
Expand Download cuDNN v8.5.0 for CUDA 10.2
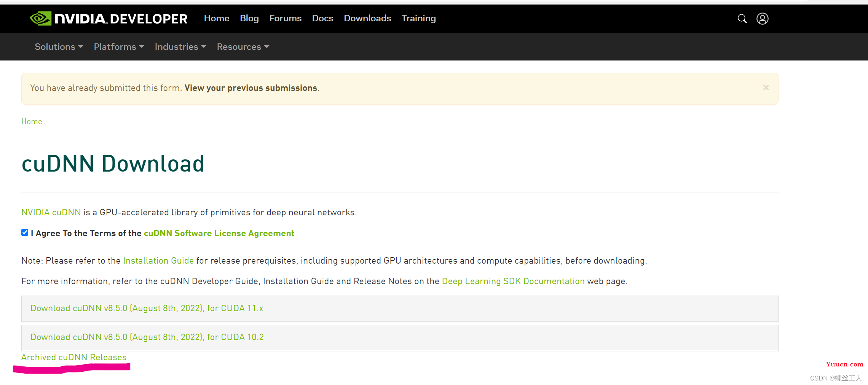[400, 337]
